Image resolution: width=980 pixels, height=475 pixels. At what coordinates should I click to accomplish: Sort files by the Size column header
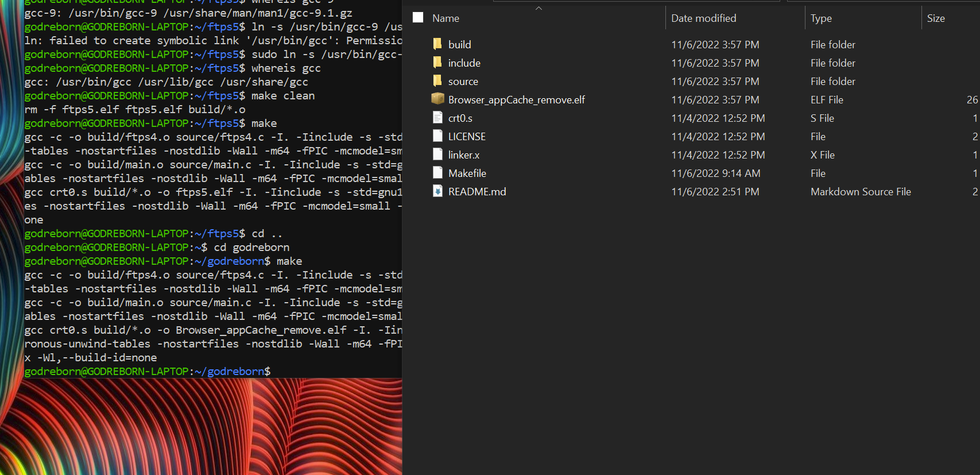[x=936, y=18]
